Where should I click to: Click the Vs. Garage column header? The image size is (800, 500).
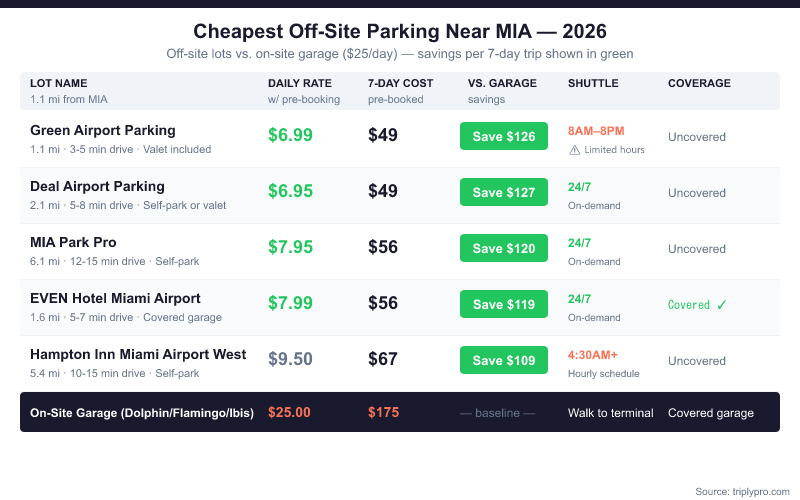click(502, 83)
